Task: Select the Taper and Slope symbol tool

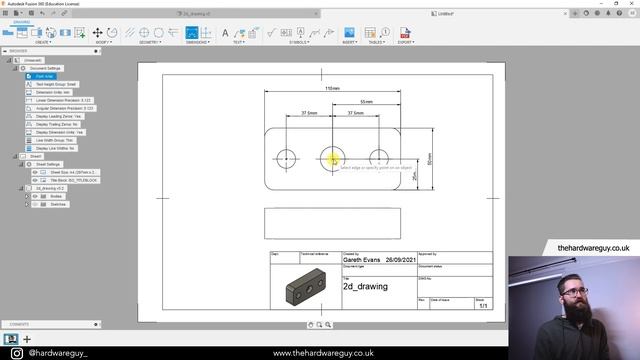Action: point(329,33)
